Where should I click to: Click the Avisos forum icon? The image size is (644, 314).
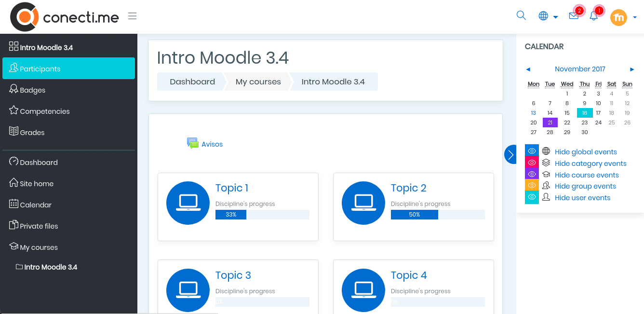pyautogui.click(x=193, y=143)
